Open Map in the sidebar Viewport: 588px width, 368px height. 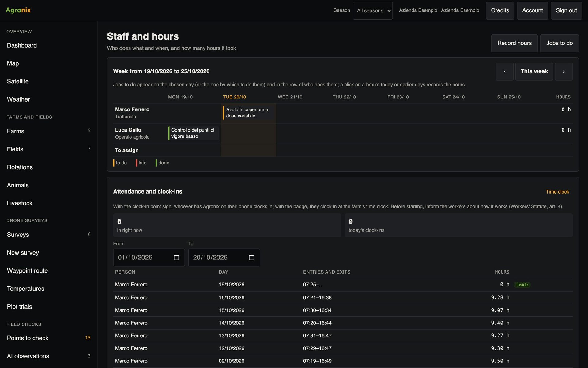coord(49,63)
